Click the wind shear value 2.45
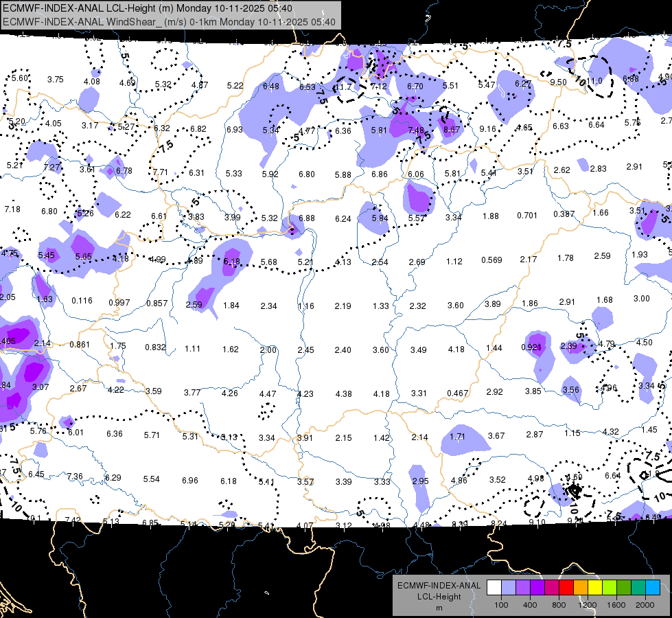 point(306,350)
